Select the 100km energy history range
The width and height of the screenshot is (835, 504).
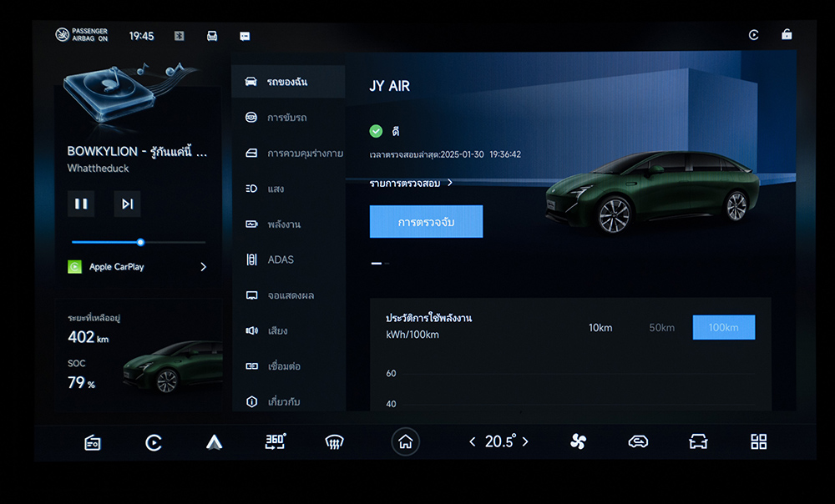723,328
